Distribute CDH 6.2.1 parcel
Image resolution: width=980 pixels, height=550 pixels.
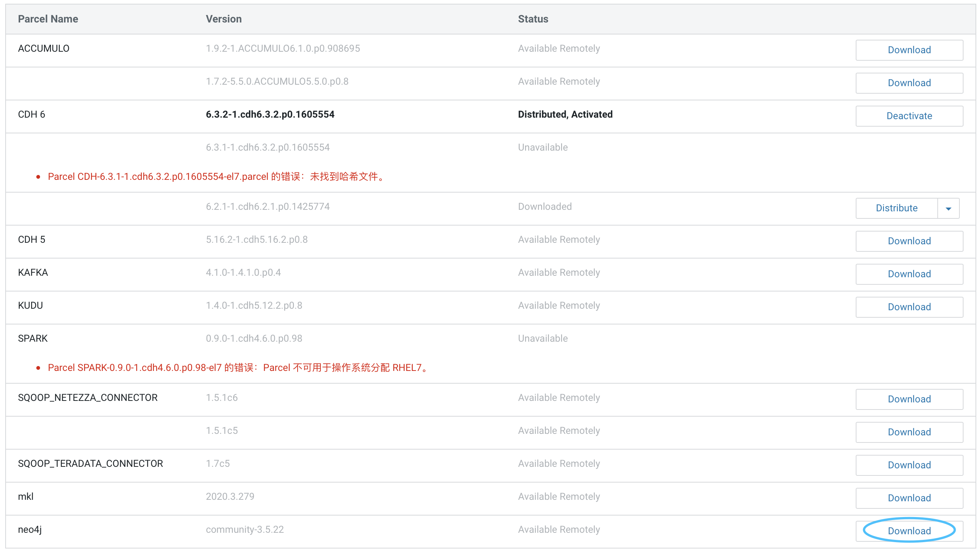(896, 208)
